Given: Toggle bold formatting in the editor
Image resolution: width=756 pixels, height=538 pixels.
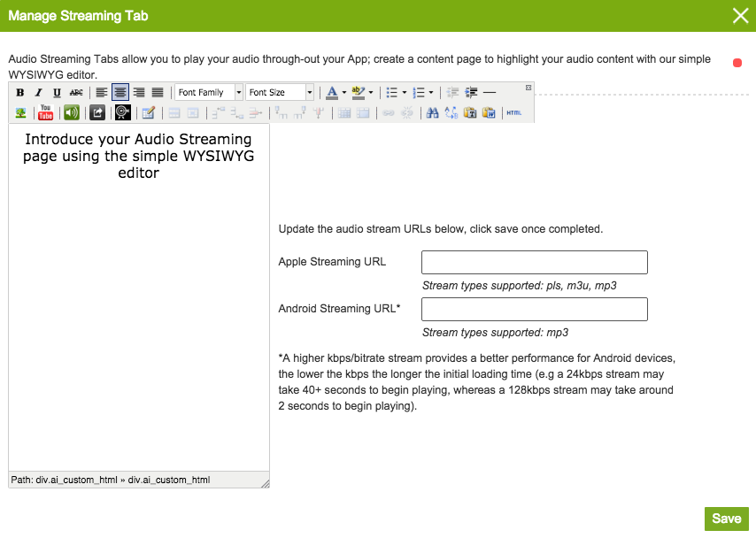Looking at the screenshot, I should [x=20, y=93].
